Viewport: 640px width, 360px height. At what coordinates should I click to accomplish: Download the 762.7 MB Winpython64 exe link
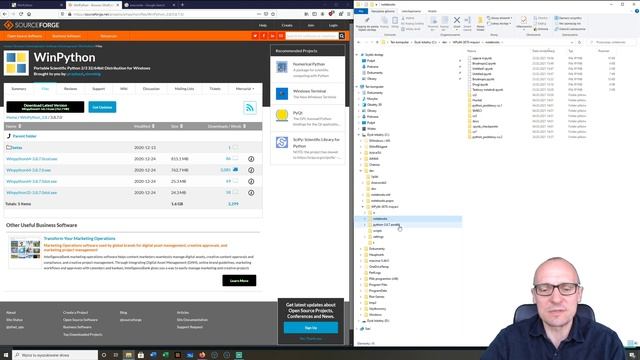point(29,170)
